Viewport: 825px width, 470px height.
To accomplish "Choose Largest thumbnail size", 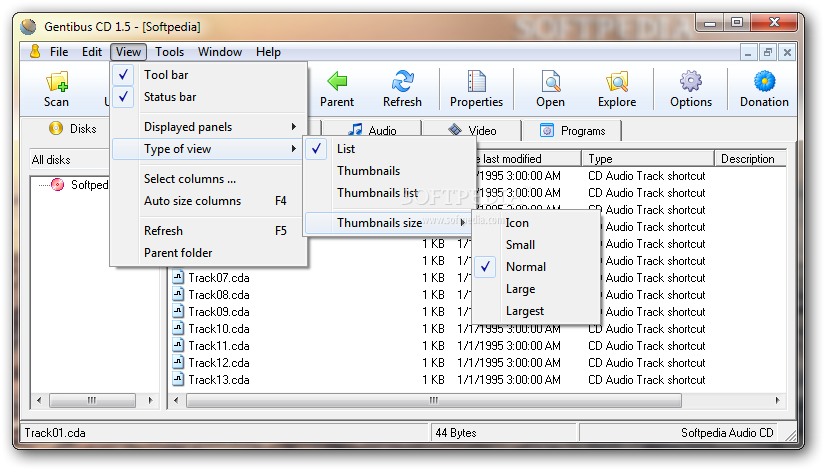I will [536, 312].
